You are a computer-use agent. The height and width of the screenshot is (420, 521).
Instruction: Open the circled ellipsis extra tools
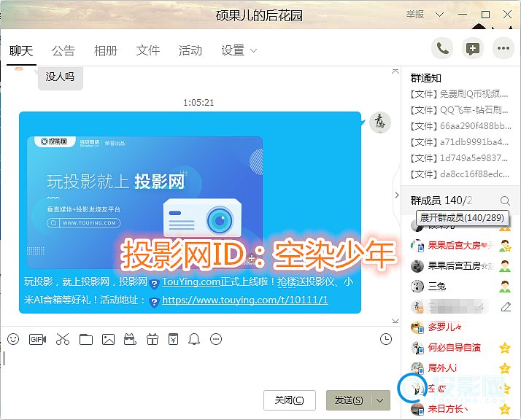point(216,339)
